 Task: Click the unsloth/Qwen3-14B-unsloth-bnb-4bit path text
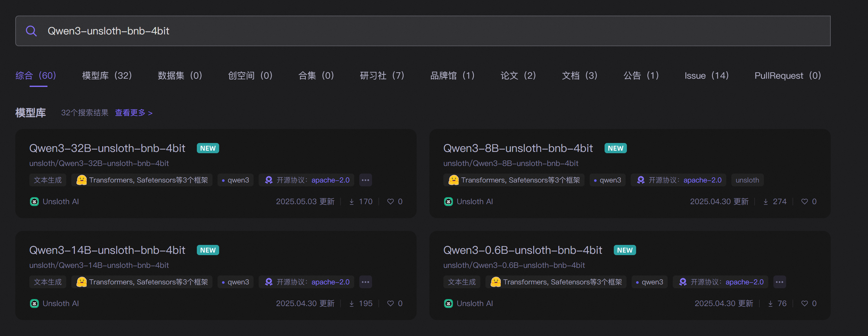pos(99,265)
